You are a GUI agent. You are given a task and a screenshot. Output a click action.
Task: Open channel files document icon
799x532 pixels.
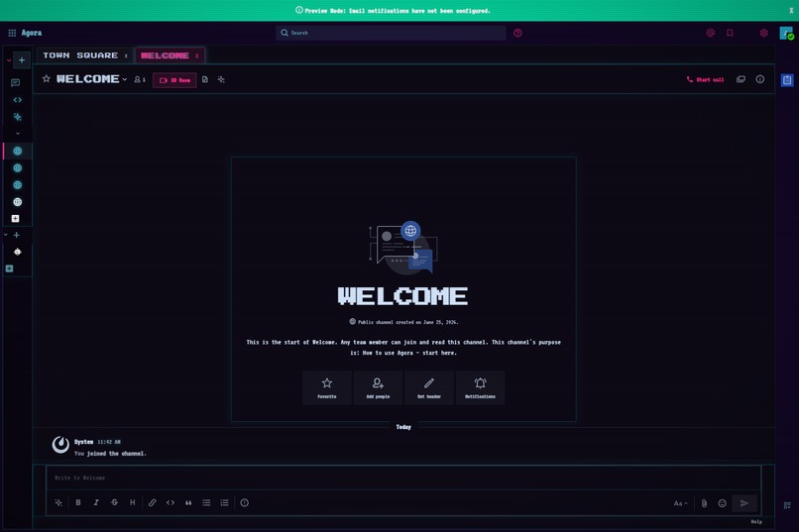point(205,79)
